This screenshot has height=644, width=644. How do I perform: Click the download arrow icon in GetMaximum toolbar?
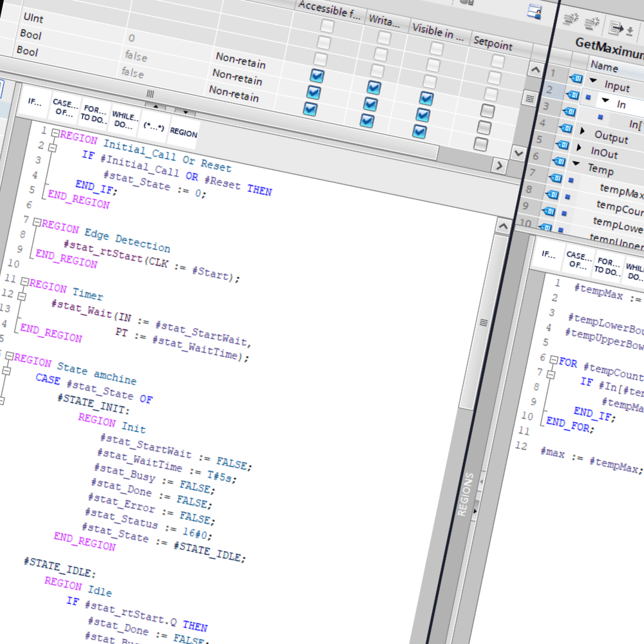(x=630, y=30)
